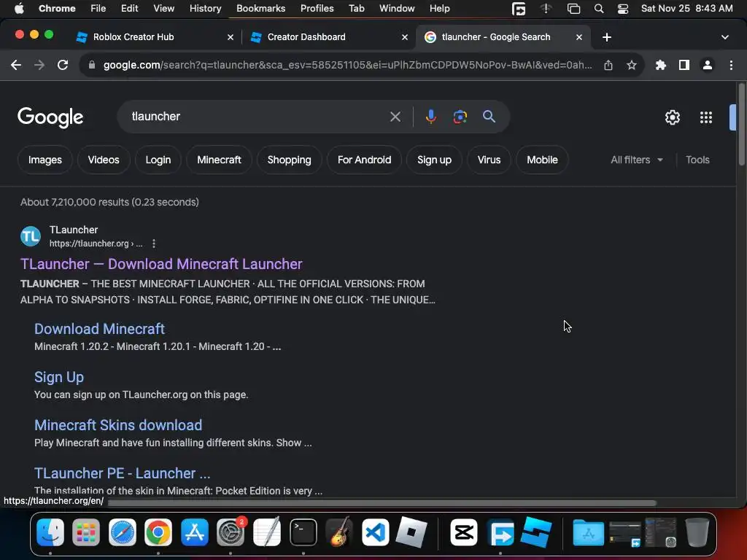
Task: Open TLauncher — Download Minecraft Launcher result
Action: (161, 264)
